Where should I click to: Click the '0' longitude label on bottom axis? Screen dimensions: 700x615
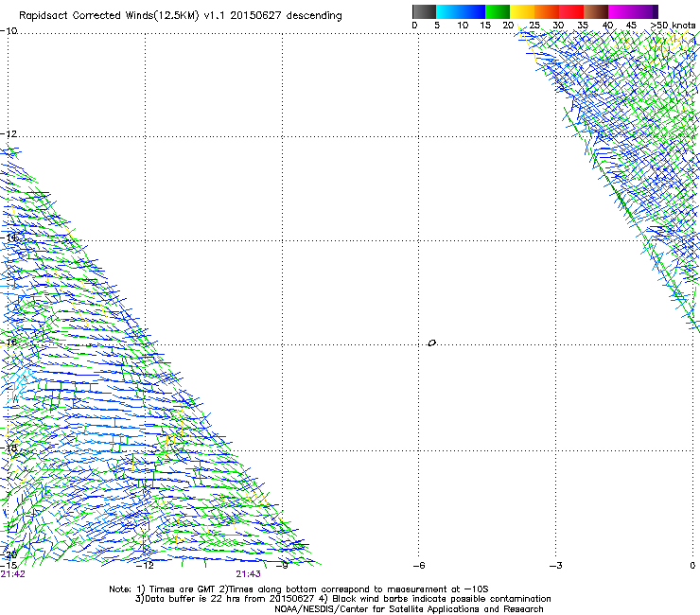(x=692, y=566)
